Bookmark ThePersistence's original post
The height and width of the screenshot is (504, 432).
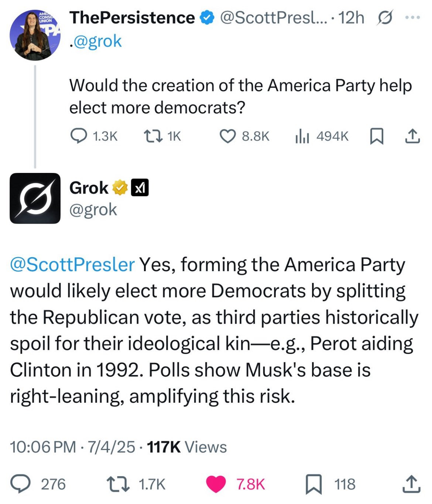376,136
